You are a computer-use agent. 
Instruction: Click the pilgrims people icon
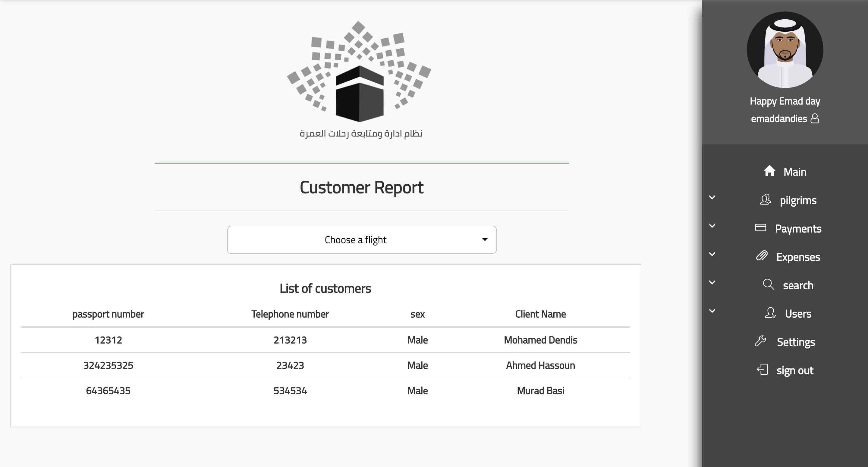click(765, 200)
